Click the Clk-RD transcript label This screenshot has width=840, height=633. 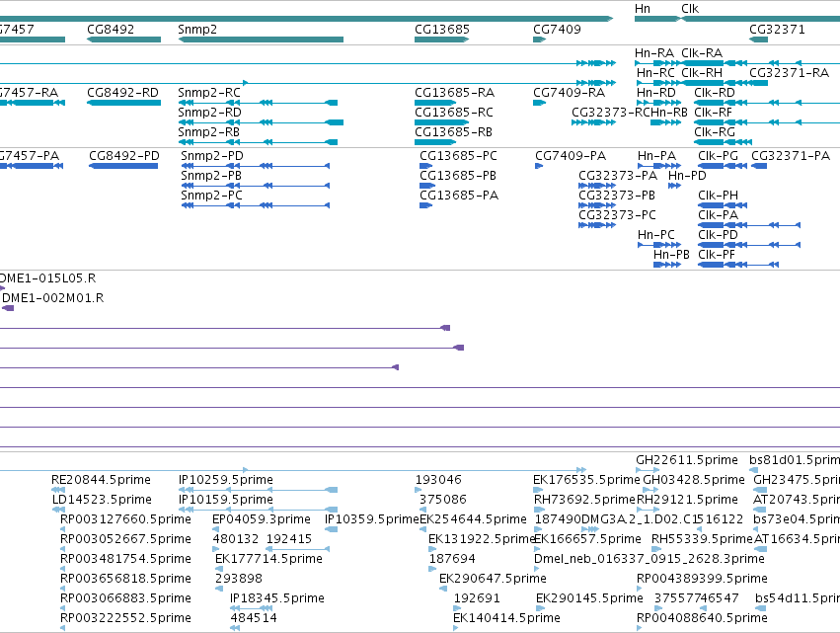tap(715, 92)
